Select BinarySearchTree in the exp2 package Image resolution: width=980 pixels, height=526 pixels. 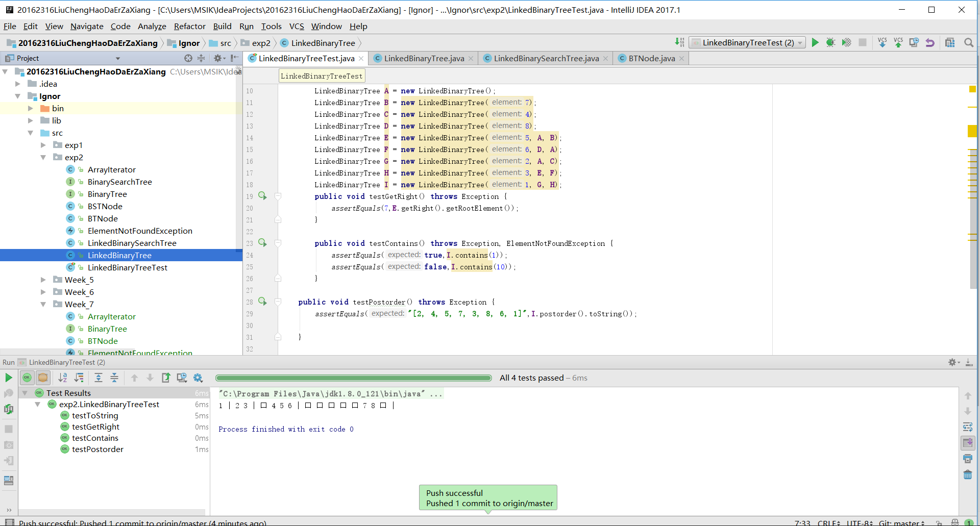click(x=119, y=182)
